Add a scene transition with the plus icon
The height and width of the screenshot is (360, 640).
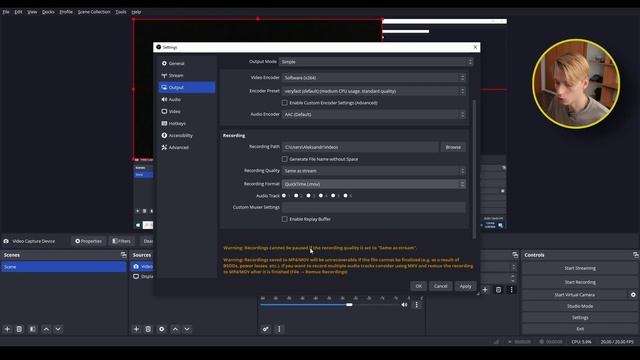(x=485, y=290)
